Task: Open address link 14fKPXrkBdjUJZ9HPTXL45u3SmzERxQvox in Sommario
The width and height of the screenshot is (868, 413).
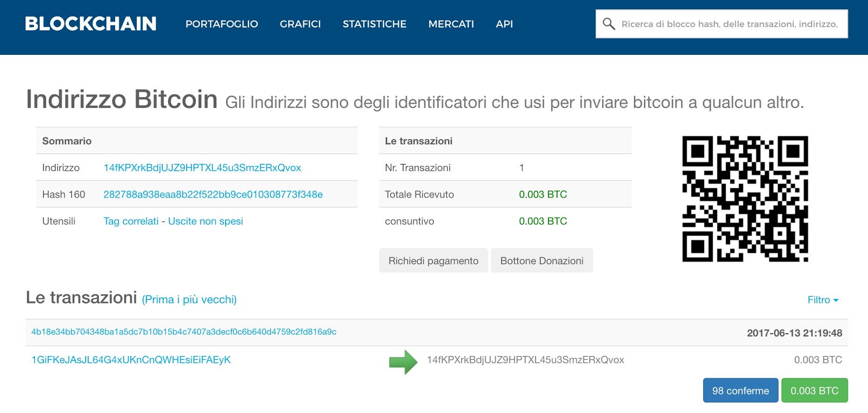Action: [202, 168]
